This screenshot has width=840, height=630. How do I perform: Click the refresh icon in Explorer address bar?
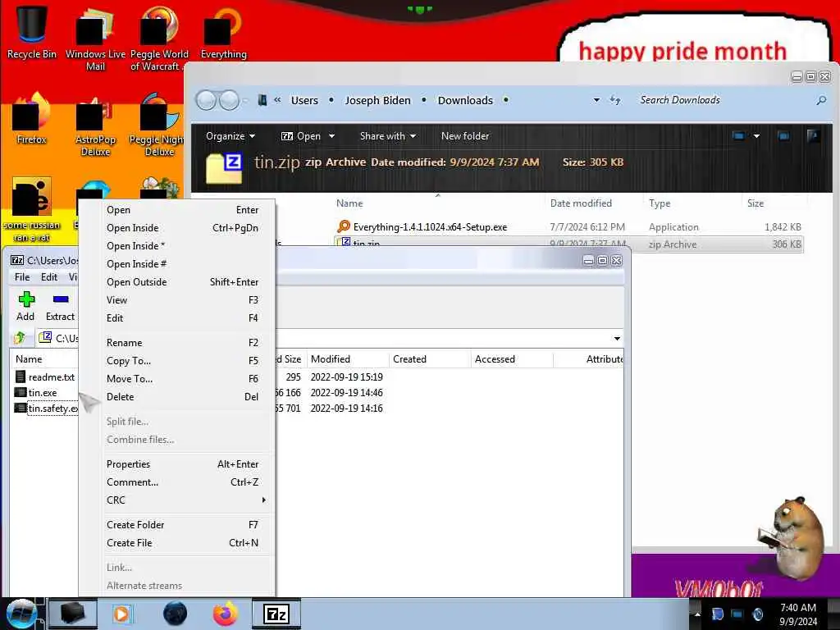pyautogui.click(x=615, y=100)
